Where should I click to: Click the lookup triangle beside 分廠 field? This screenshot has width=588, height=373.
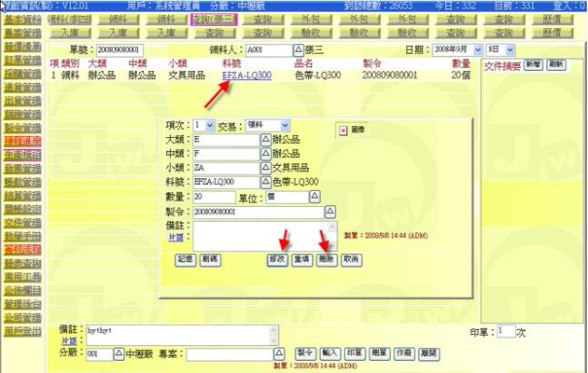(x=118, y=354)
